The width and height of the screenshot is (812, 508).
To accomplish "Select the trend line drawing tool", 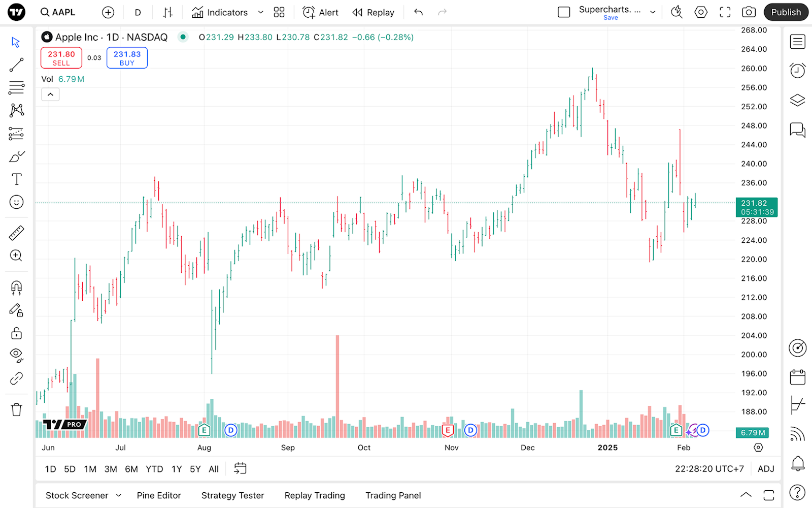I will [16, 65].
